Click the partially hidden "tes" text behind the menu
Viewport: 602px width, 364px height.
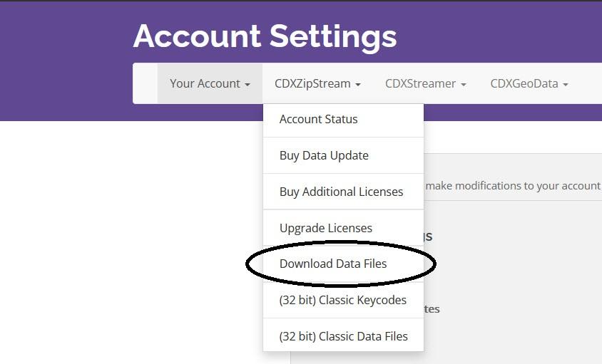click(x=432, y=309)
